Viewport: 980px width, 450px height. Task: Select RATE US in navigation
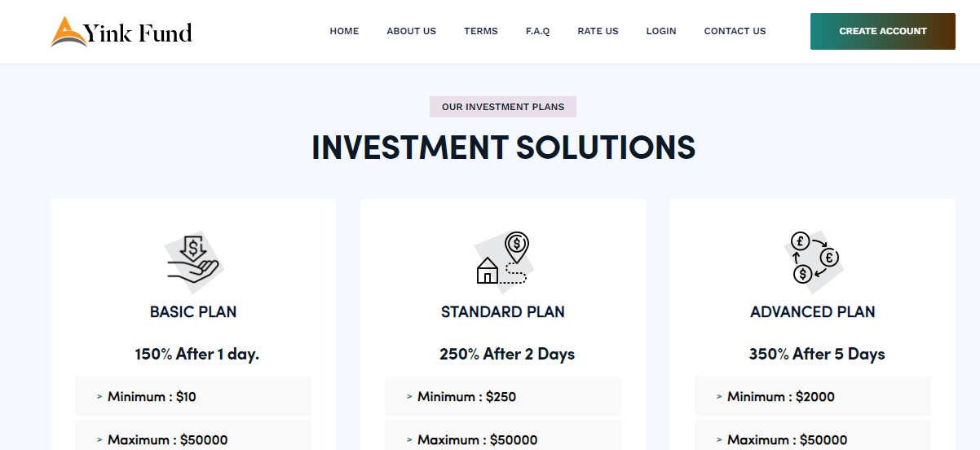(x=598, y=31)
